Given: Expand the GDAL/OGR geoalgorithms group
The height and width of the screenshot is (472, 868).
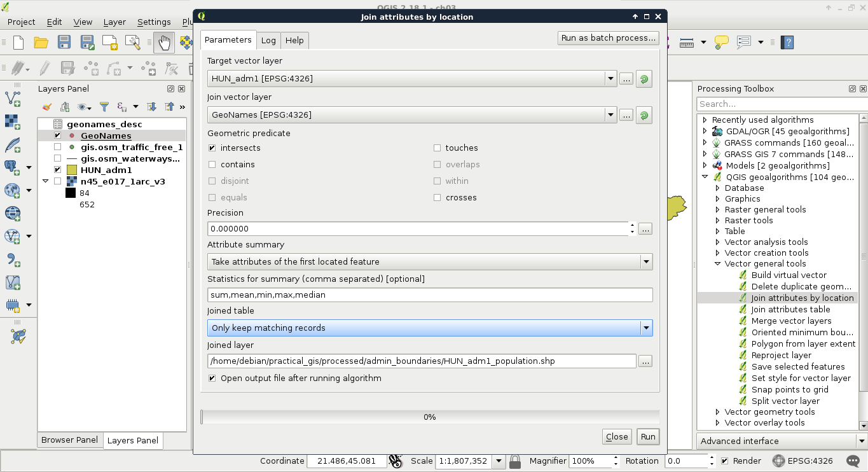Looking at the screenshot, I should pyautogui.click(x=705, y=131).
